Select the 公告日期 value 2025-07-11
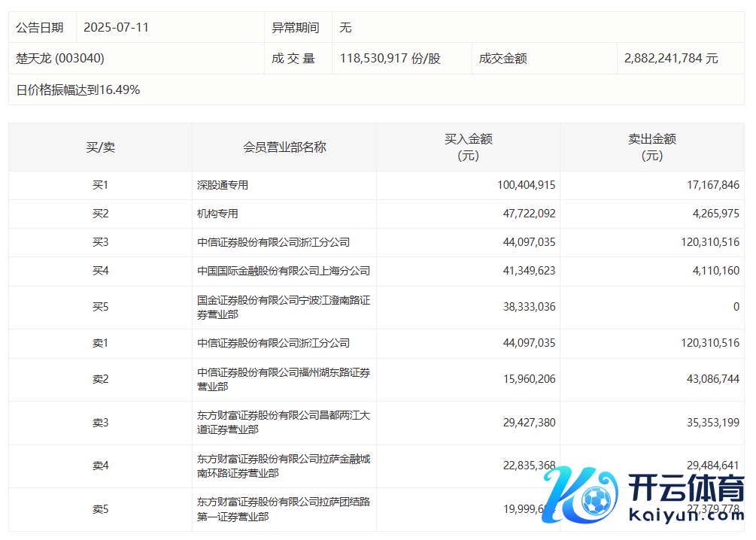The width and height of the screenshot is (756, 540). pyautogui.click(x=116, y=28)
